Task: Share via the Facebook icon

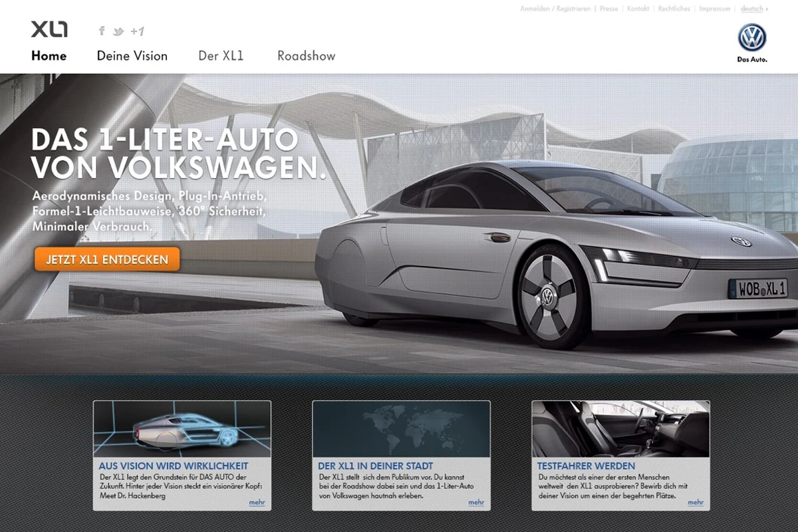Action: pyautogui.click(x=102, y=31)
